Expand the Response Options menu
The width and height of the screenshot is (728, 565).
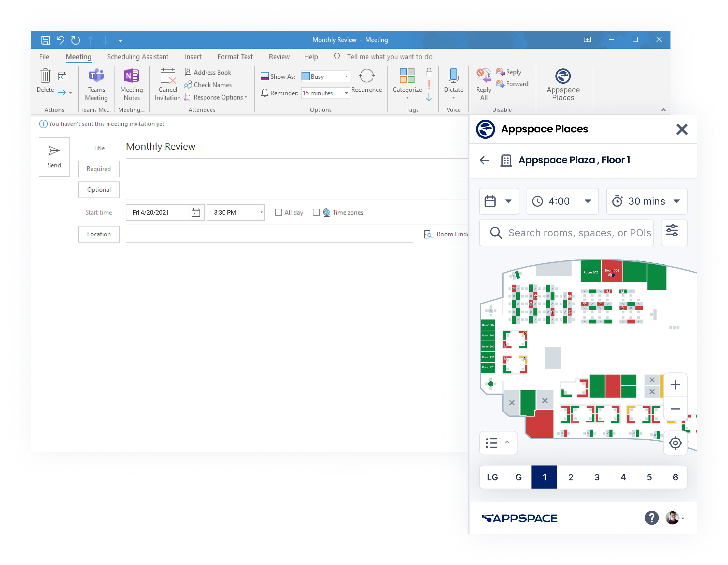pos(216,97)
